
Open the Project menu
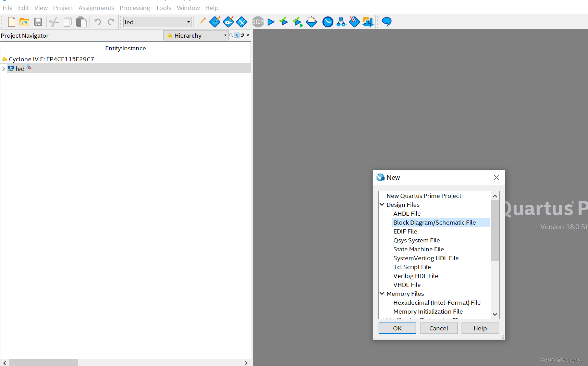click(63, 8)
